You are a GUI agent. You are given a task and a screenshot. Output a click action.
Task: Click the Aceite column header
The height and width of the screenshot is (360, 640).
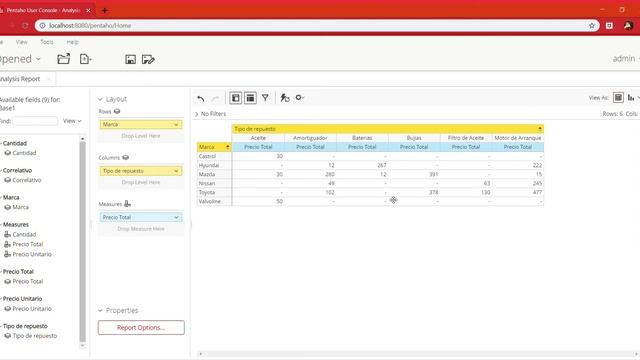coord(258,138)
